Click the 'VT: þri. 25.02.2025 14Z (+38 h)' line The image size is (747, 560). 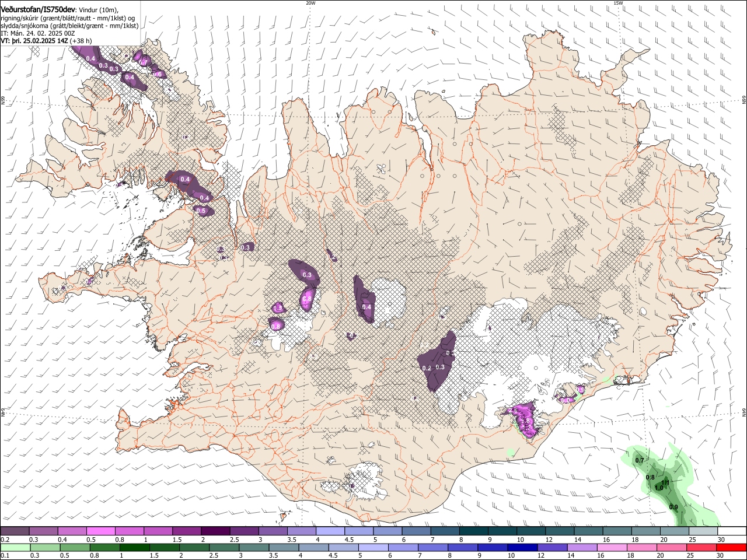(46, 41)
